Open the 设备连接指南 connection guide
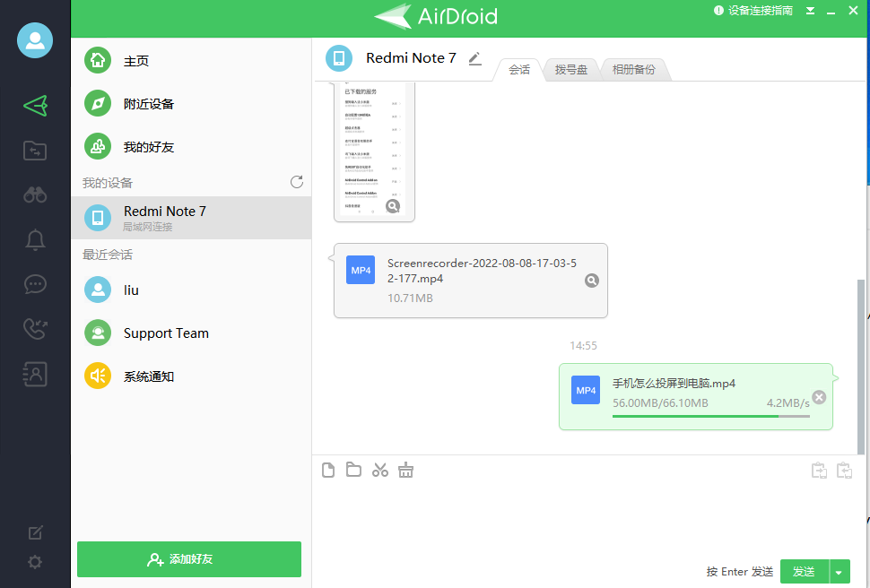Screen dimensions: 870x588 [753, 11]
